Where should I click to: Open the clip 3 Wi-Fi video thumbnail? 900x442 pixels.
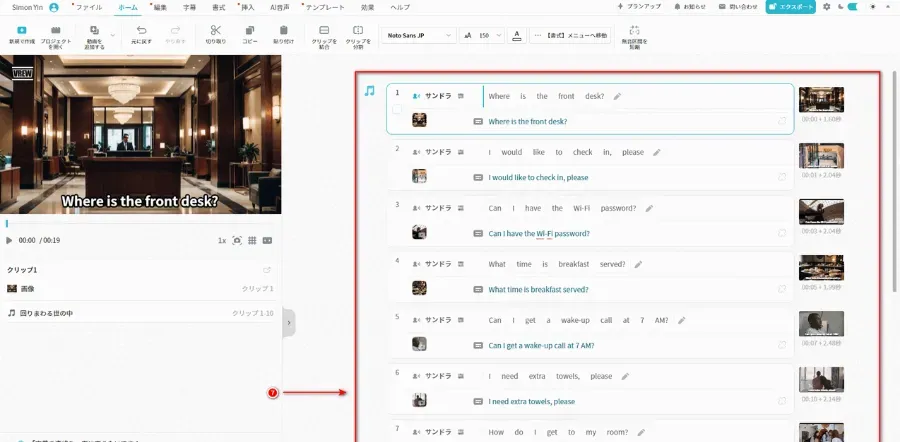tap(821, 212)
